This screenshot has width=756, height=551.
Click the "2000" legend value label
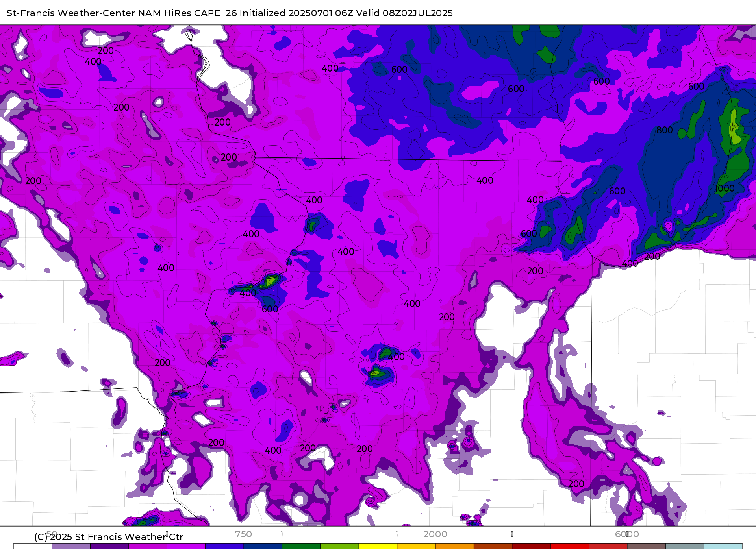435,534
